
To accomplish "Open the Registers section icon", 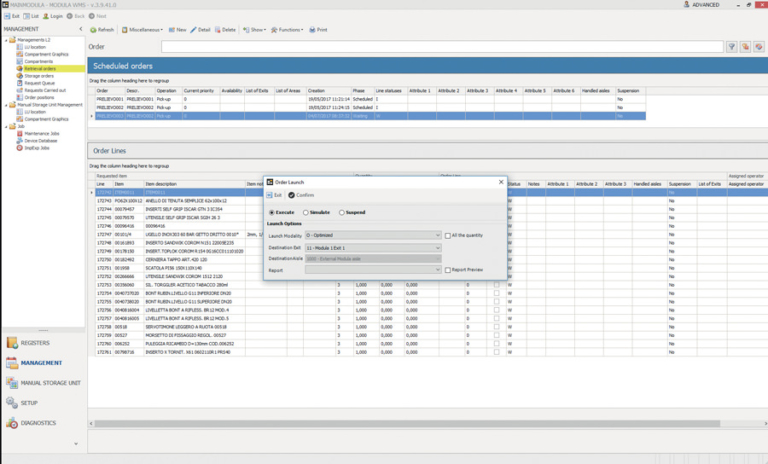I will [x=12, y=343].
